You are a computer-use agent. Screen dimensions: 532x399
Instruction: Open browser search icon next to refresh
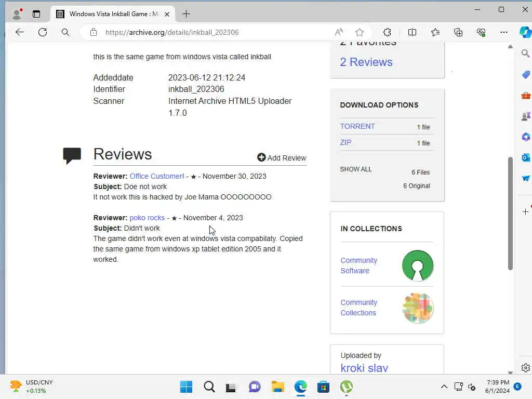[65, 32]
